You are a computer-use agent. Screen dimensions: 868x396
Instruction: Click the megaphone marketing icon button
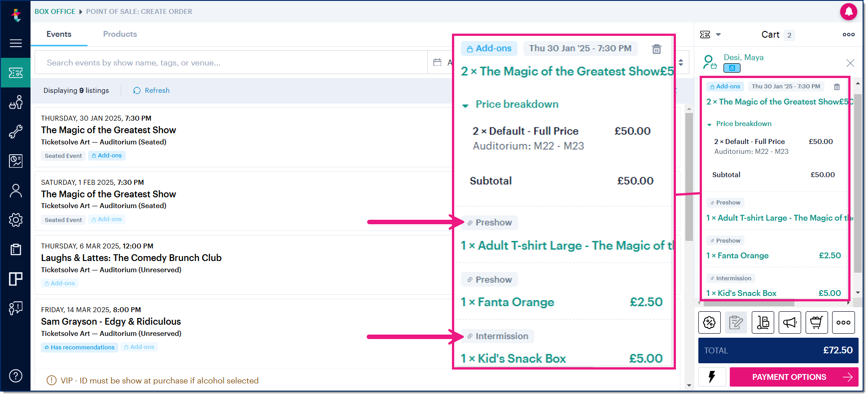pos(790,322)
